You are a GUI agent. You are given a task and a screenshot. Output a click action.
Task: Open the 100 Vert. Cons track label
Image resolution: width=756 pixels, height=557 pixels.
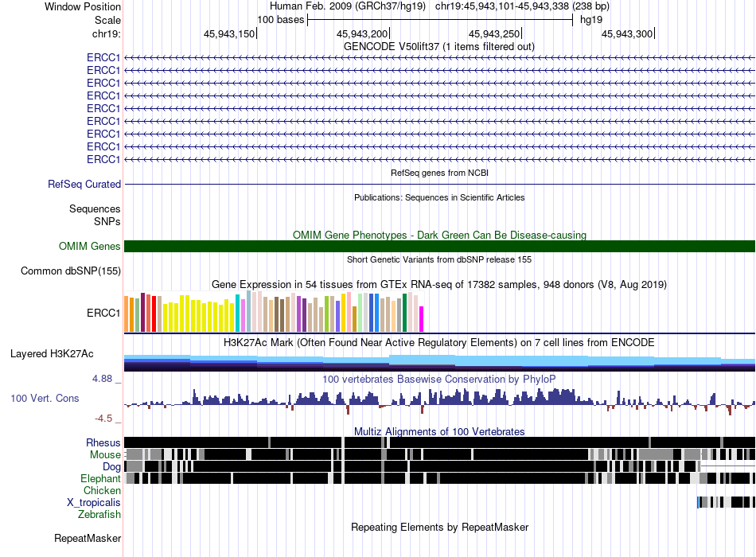coord(45,399)
